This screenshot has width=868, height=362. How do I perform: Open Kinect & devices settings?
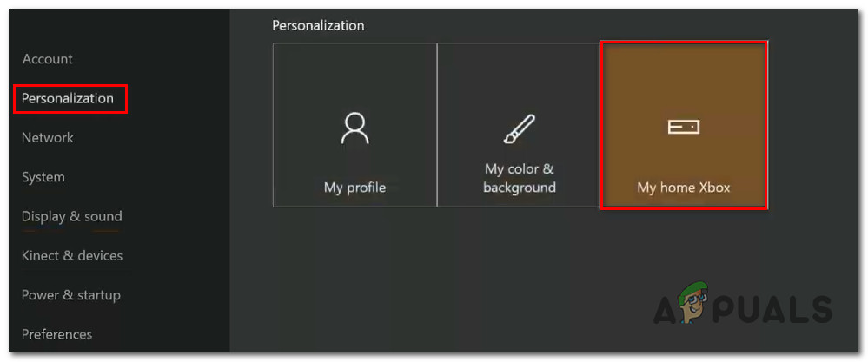click(x=71, y=255)
